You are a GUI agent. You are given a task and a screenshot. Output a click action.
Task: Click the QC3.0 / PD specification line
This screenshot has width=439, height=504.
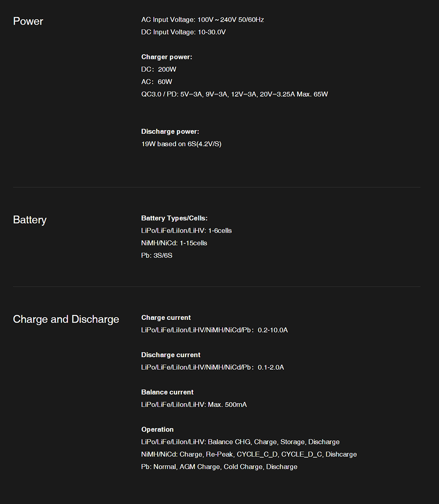[234, 94]
